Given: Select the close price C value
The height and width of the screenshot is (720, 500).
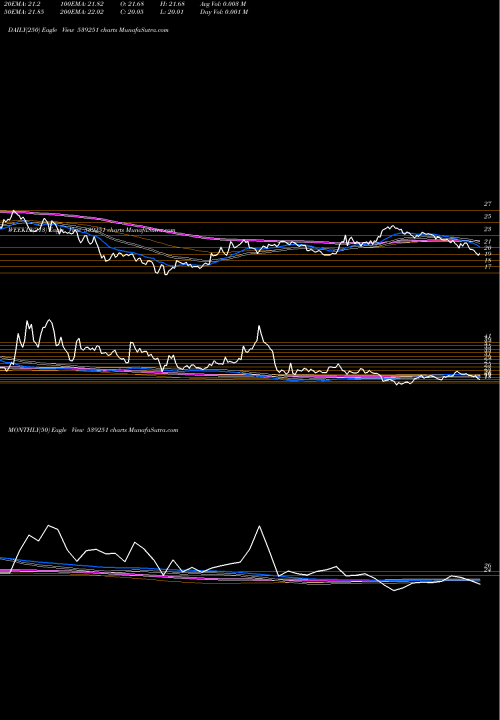Looking at the screenshot, I should (132, 12).
